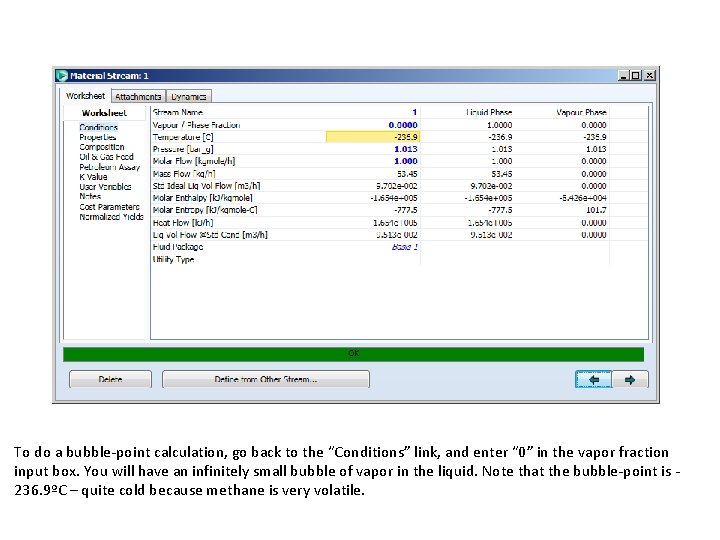This screenshot has width=720, height=540.
Task: Click the Worksheet heading in side panel
Action: [104, 112]
